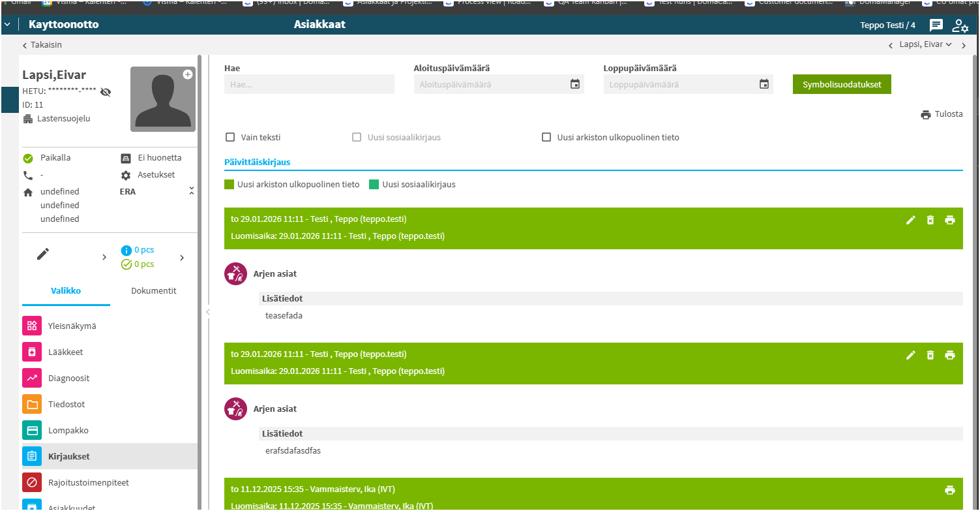Image resolution: width=980 pixels, height=511 pixels.
Task: Click Tulosta print button
Action: [942, 114]
